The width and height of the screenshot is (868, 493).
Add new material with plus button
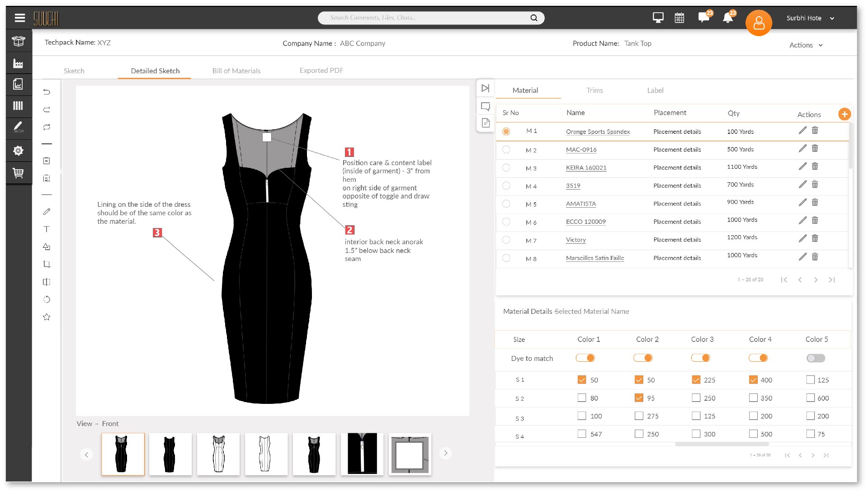844,114
